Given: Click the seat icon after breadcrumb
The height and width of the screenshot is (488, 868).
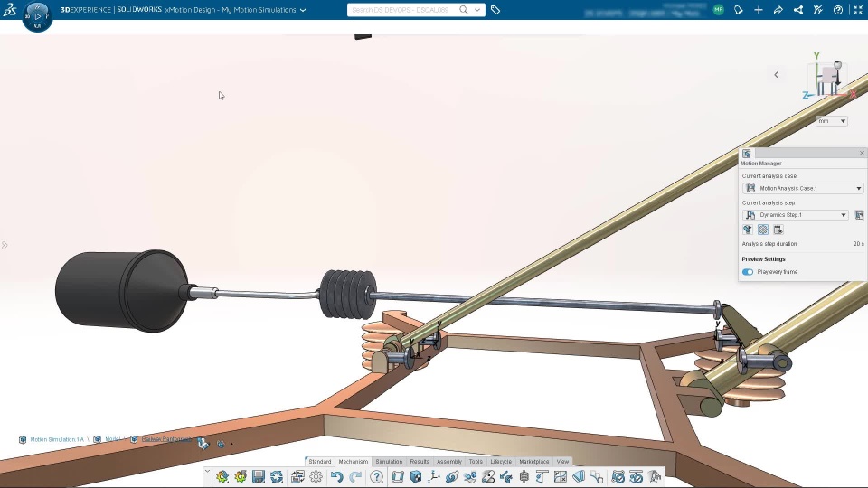Looking at the screenshot, I should (x=203, y=444).
